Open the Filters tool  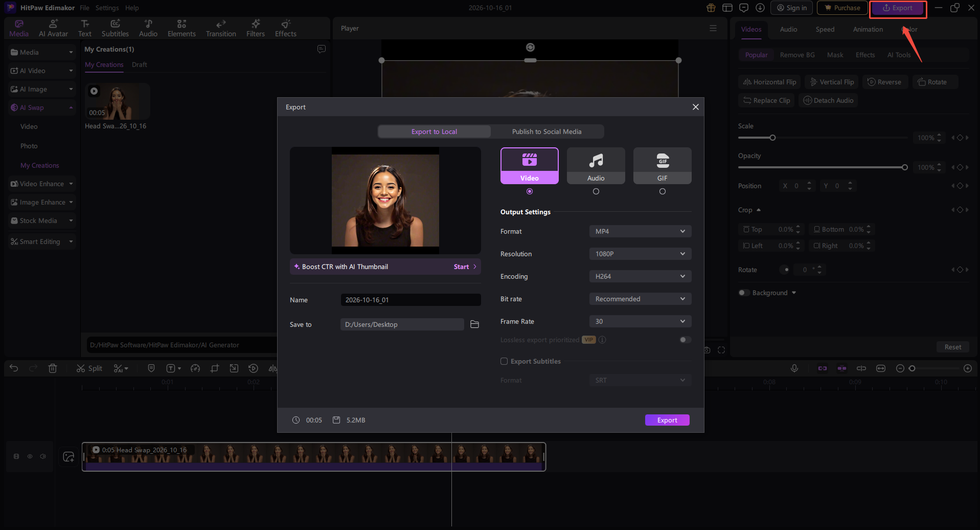[x=256, y=28]
